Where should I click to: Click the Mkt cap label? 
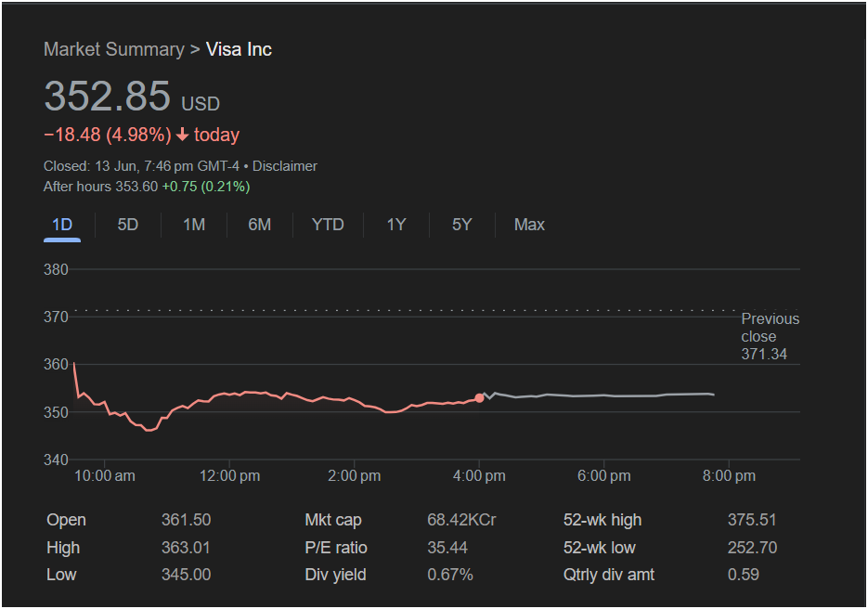[333, 520]
